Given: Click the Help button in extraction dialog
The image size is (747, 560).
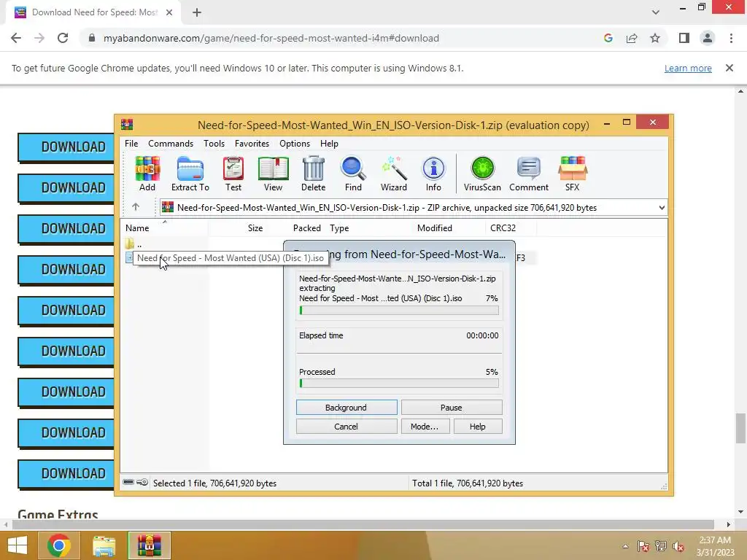Looking at the screenshot, I should pyautogui.click(x=478, y=426).
